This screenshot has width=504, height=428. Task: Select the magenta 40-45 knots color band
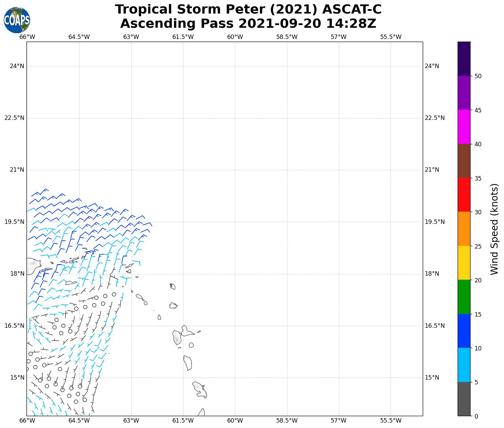[x=464, y=127]
